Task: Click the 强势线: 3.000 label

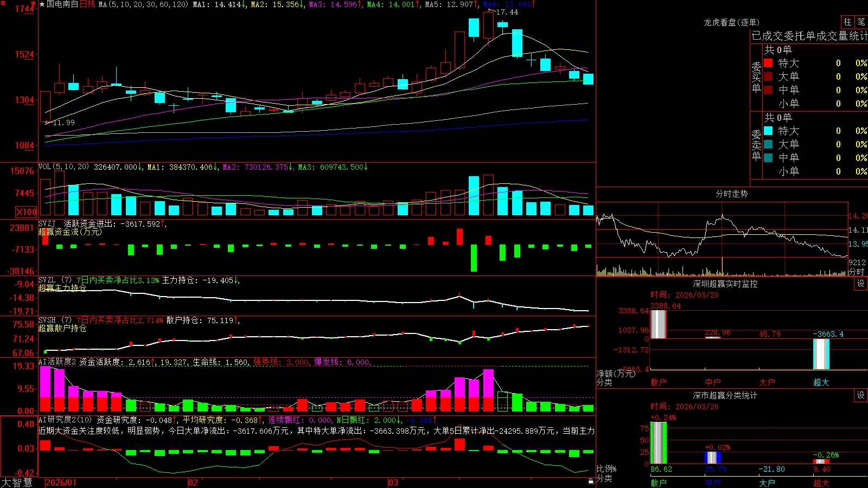Action: (281, 362)
